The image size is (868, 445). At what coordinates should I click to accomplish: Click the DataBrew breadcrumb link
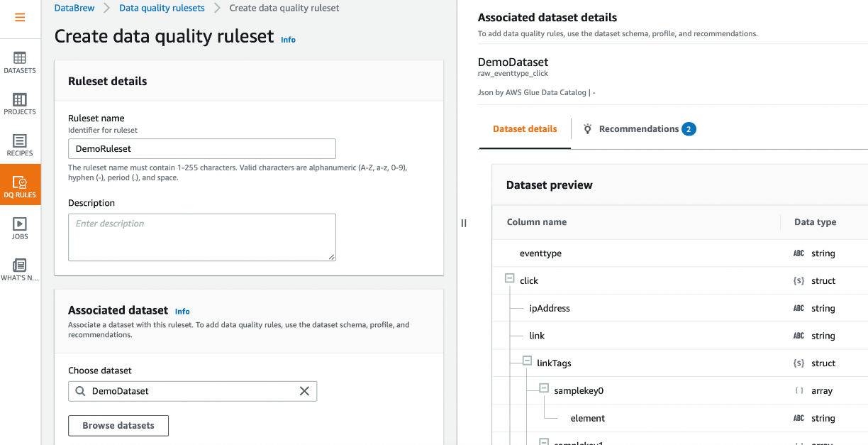(74, 9)
